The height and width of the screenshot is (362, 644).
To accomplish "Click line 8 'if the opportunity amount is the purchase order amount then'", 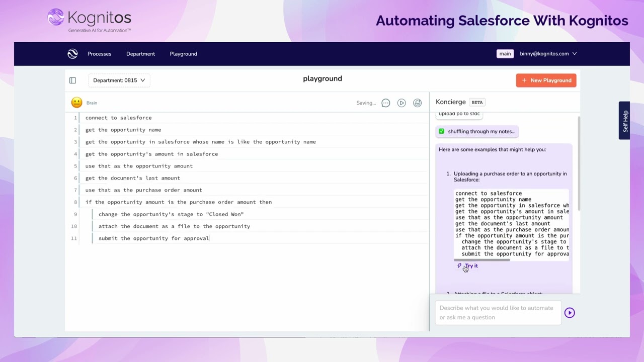I will point(179,202).
